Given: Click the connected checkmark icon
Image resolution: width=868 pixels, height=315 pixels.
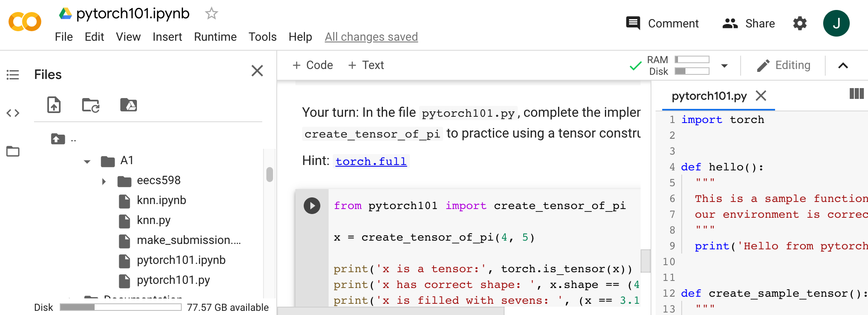Looking at the screenshot, I should 635,66.
